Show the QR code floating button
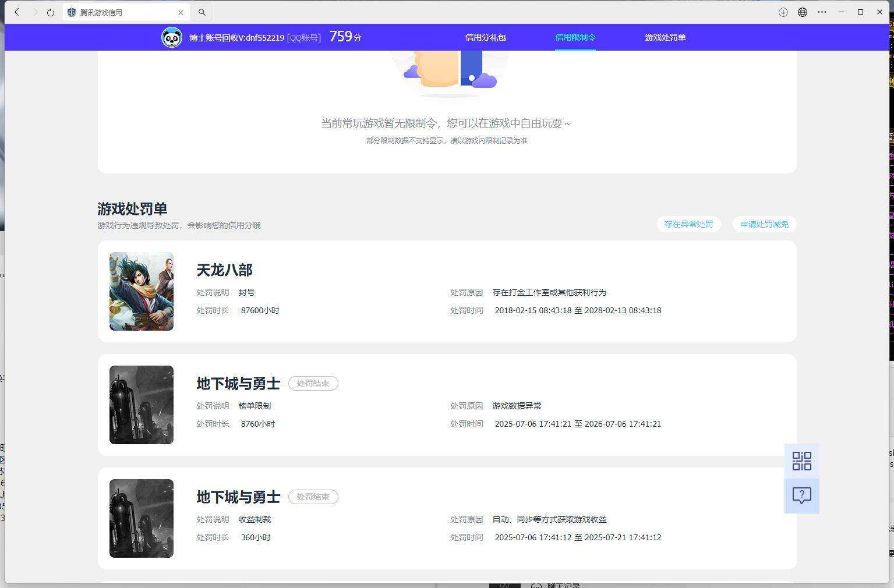Viewport: 894px width, 588px height. [x=802, y=461]
